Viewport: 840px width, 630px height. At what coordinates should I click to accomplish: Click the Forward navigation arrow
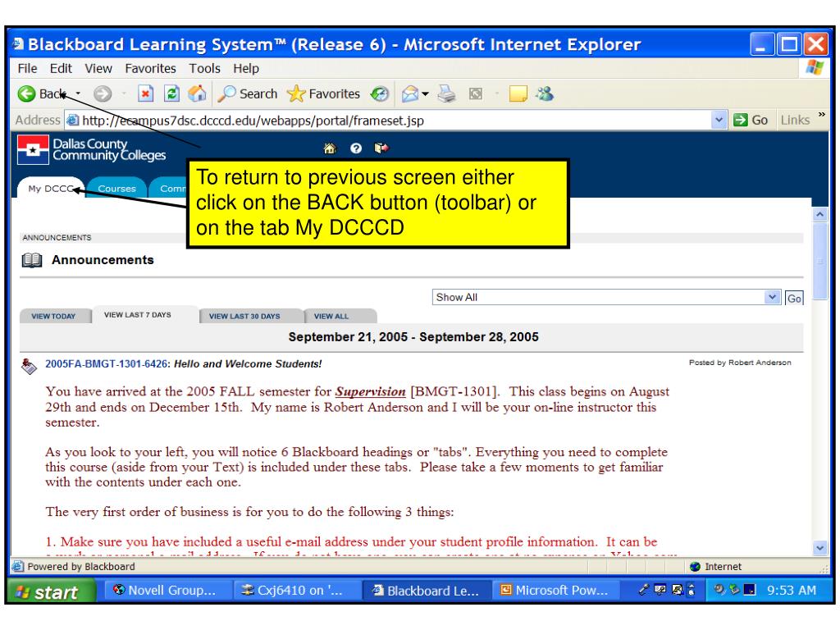pos(103,94)
